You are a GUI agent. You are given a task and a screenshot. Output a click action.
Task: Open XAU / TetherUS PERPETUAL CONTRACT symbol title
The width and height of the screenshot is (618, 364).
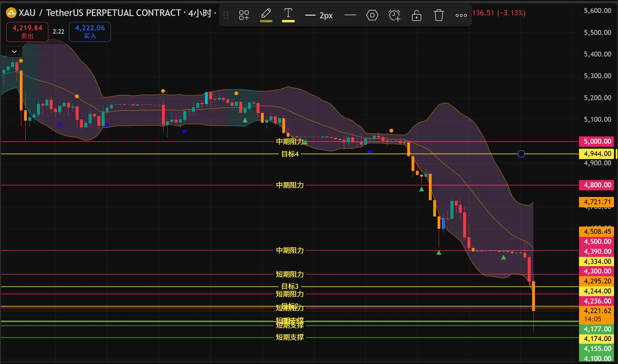[100, 13]
